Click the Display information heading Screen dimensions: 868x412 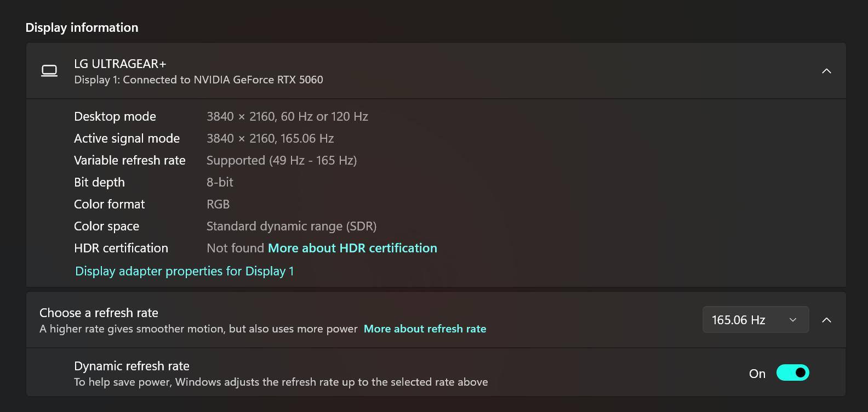(82, 27)
